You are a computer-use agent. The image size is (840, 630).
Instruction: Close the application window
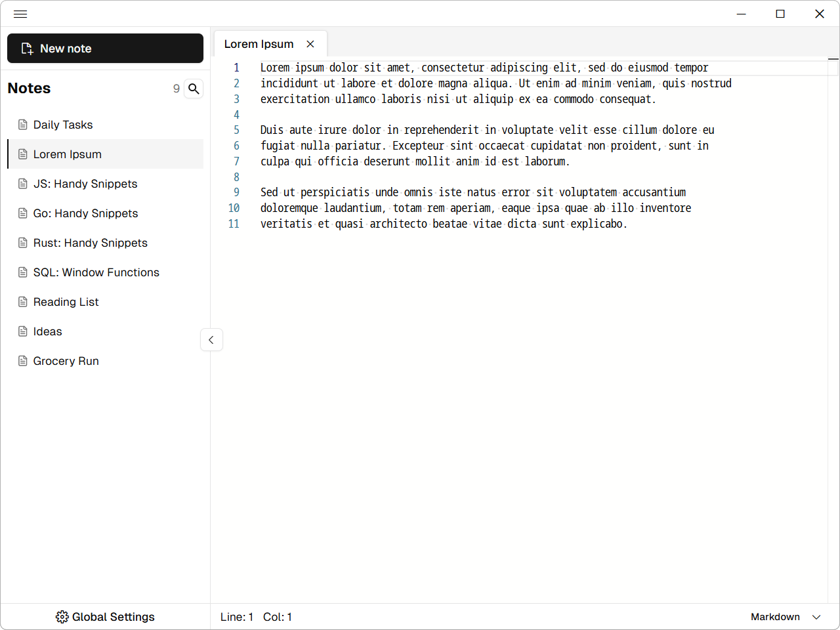[820, 14]
